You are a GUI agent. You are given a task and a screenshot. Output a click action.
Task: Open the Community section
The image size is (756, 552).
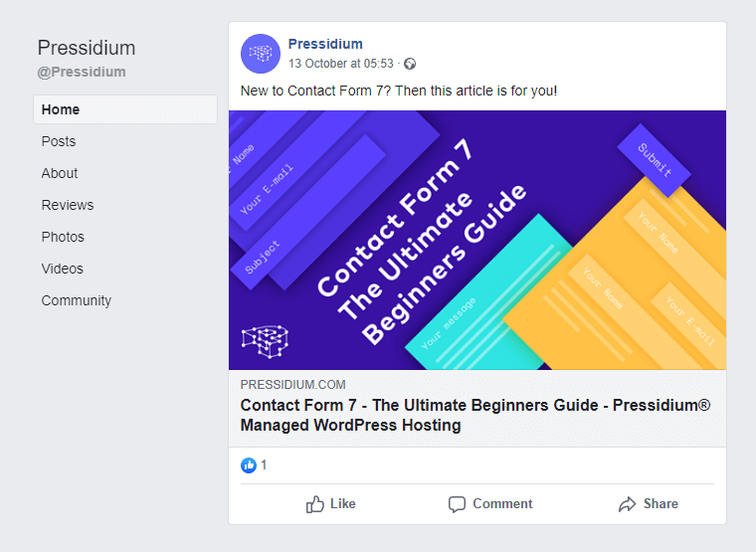click(x=77, y=300)
